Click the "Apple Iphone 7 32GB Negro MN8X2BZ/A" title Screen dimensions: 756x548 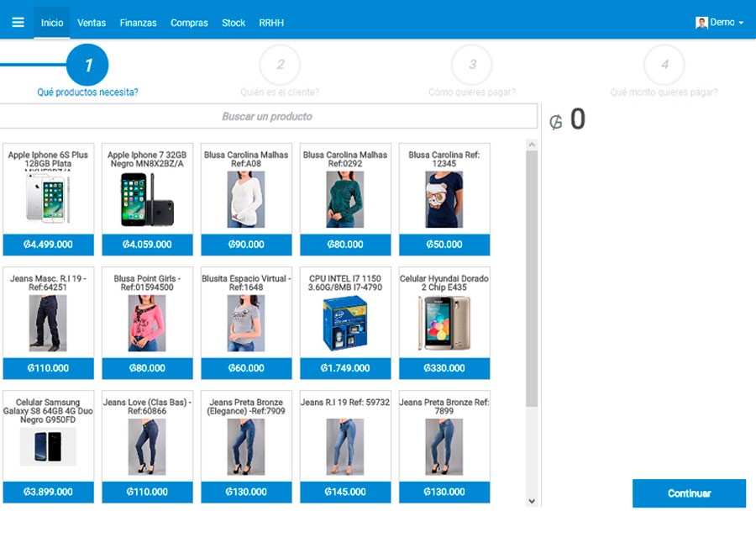[147, 159]
